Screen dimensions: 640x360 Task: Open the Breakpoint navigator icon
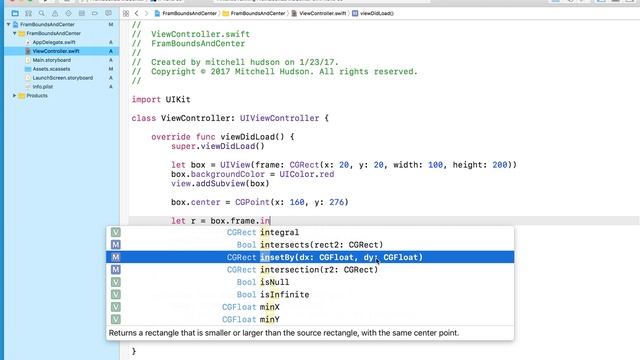pos(95,13)
